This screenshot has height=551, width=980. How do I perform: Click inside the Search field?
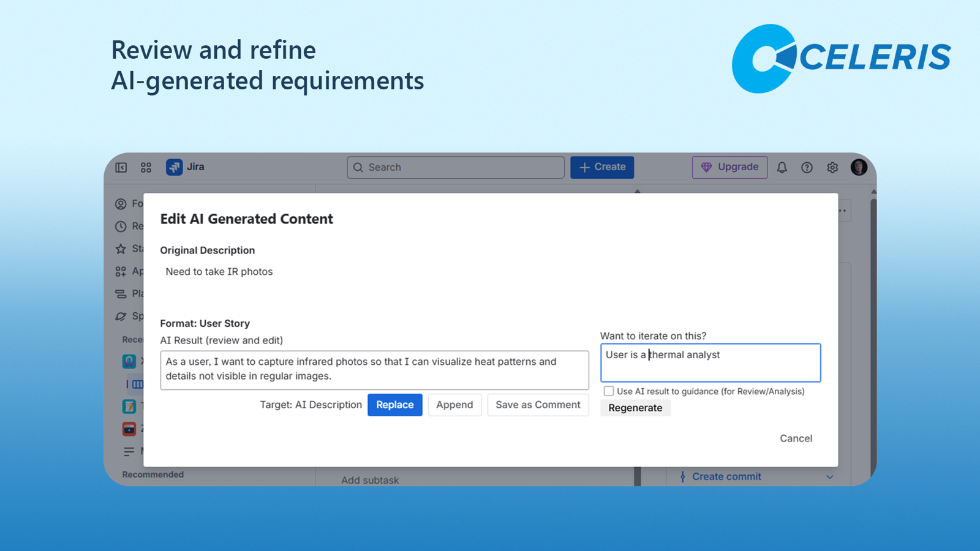pos(456,167)
